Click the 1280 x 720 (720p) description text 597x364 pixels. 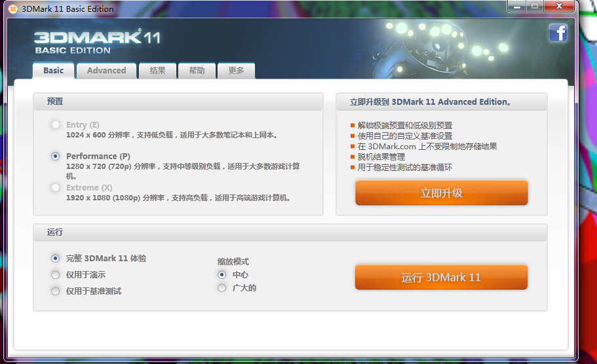click(183, 171)
